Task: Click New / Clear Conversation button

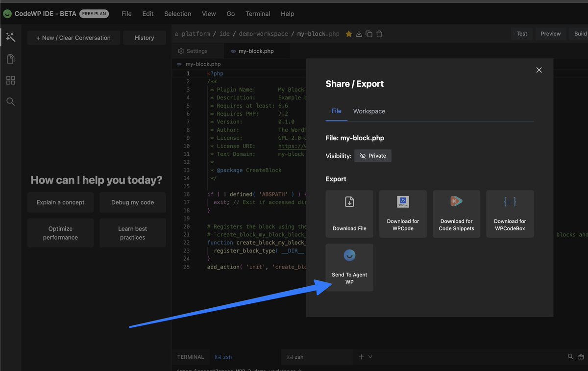Action: point(73,38)
